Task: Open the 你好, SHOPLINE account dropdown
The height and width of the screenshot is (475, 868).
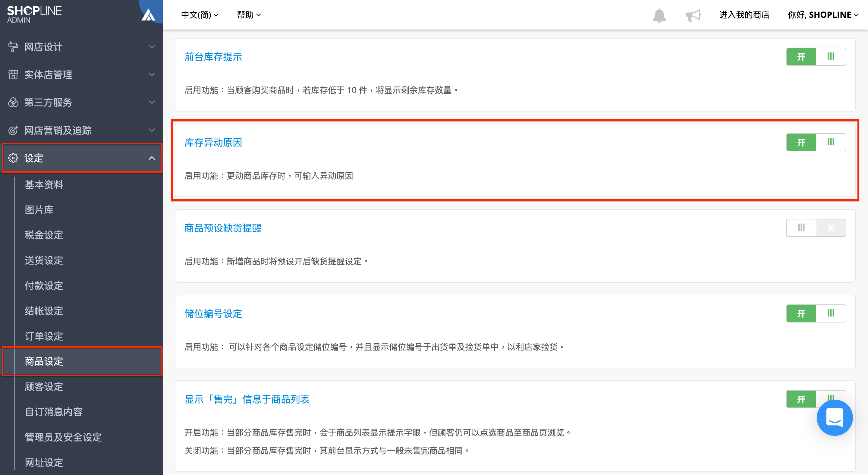Action: coord(823,15)
